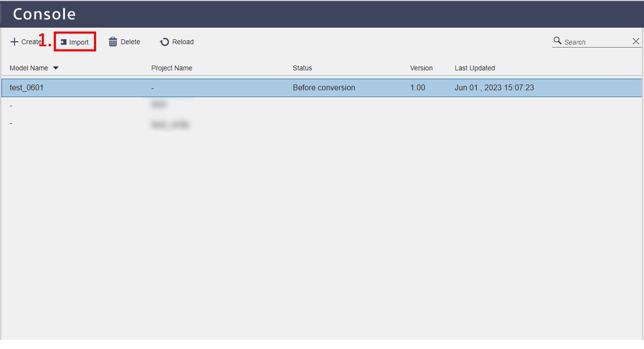The height and width of the screenshot is (349, 644).
Task: Click the Import icon in toolbar
Action: tap(64, 42)
